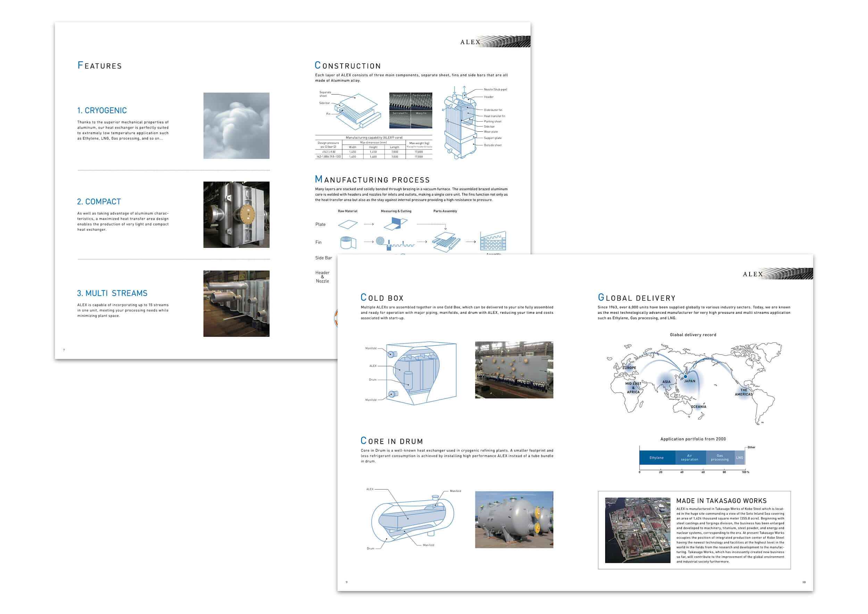Screen dimensions: 868x614
Task: Click the FEATURES heading
Action: coord(100,65)
